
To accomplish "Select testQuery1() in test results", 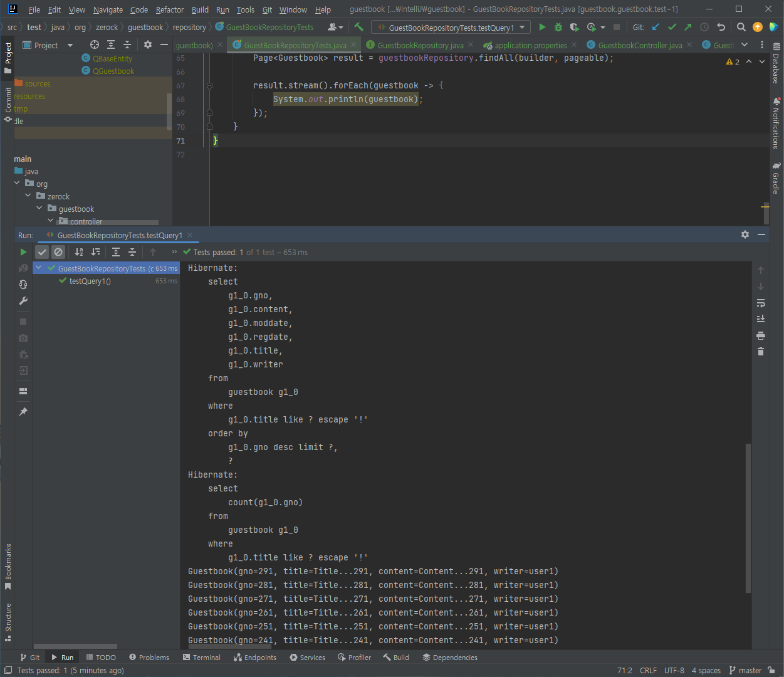I will (x=90, y=281).
